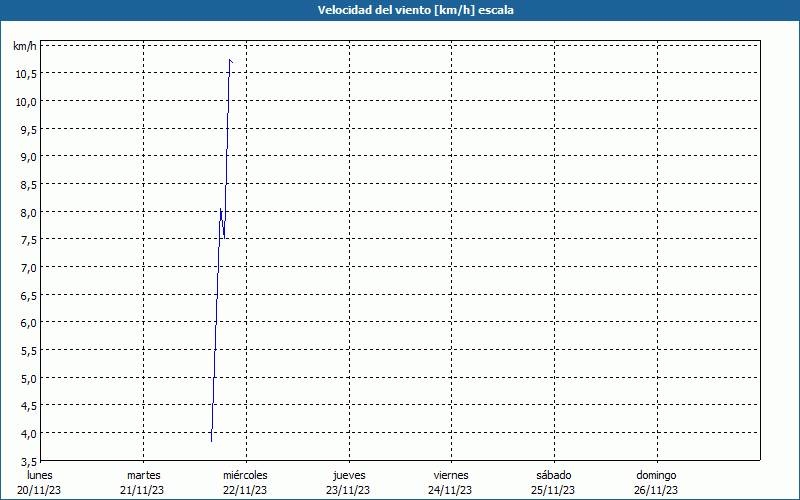Click the 5,5 y-axis label

pos(28,351)
